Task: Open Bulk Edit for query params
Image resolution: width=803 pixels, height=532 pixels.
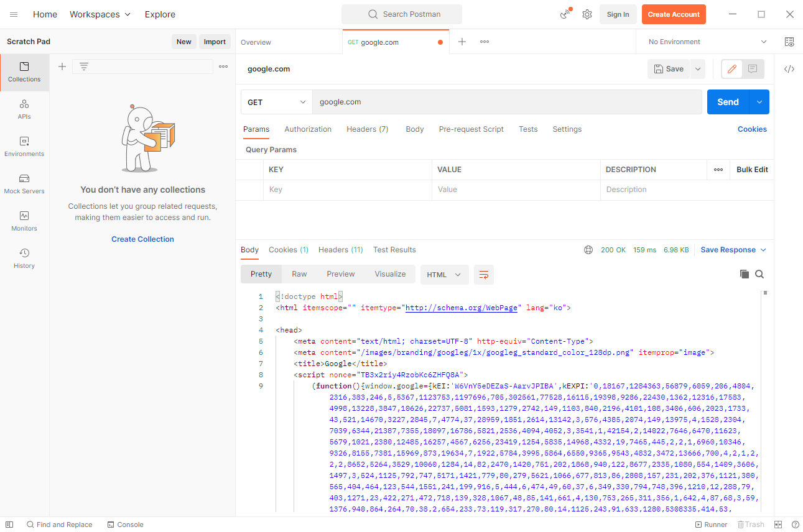Action: pos(752,170)
